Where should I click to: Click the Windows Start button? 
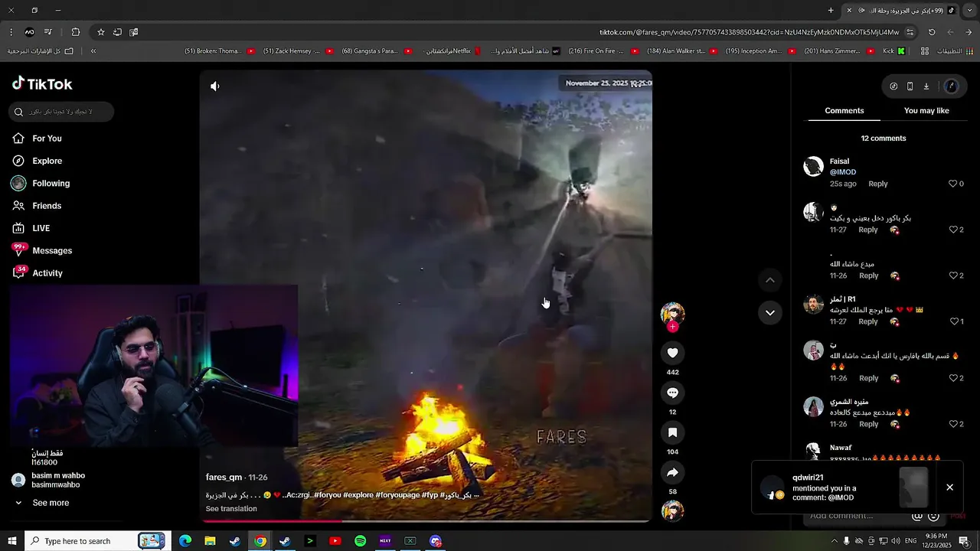pyautogui.click(x=12, y=541)
